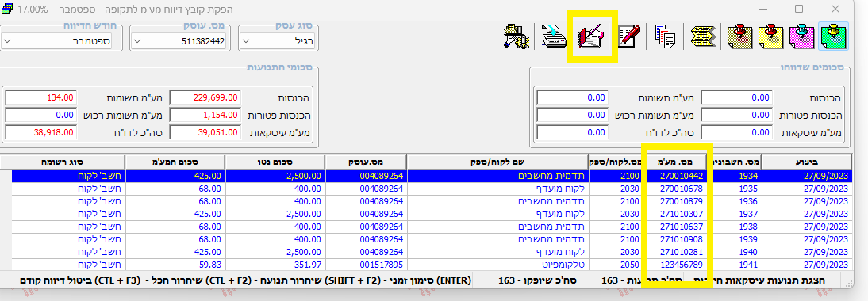Click the שם לקוח/ספק column header

pos(497,162)
